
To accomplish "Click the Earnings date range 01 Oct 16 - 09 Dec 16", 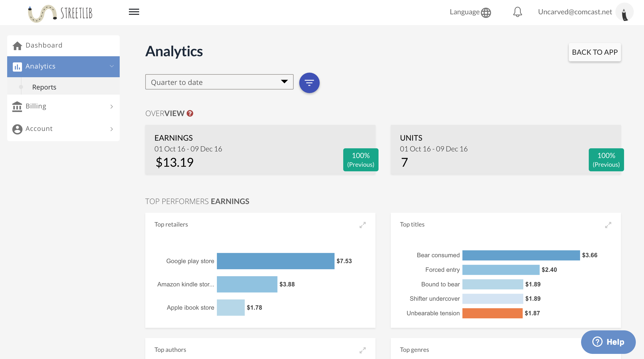I will pyautogui.click(x=188, y=149).
